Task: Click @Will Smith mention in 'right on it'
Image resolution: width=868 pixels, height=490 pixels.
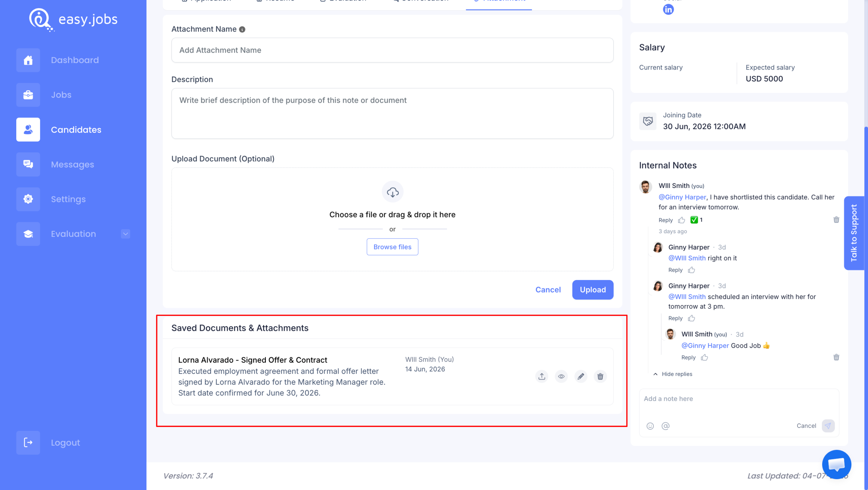Action: tap(687, 258)
